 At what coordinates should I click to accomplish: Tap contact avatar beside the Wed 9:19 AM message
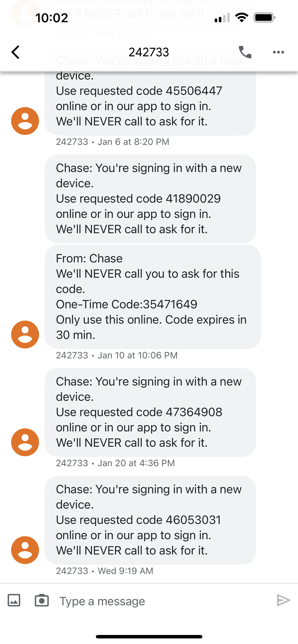click(x=25, y=550)
